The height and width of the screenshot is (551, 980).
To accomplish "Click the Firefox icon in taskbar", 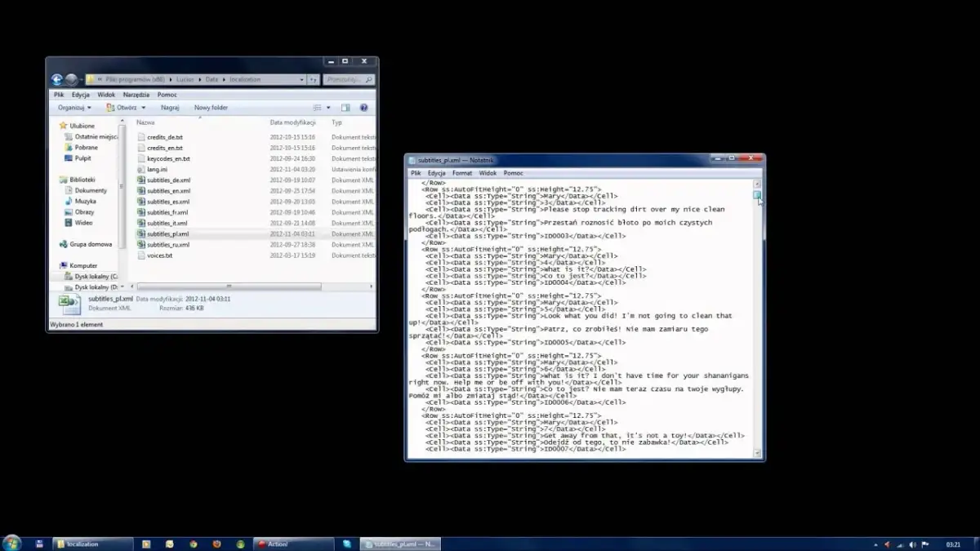I will click(216, 544).
